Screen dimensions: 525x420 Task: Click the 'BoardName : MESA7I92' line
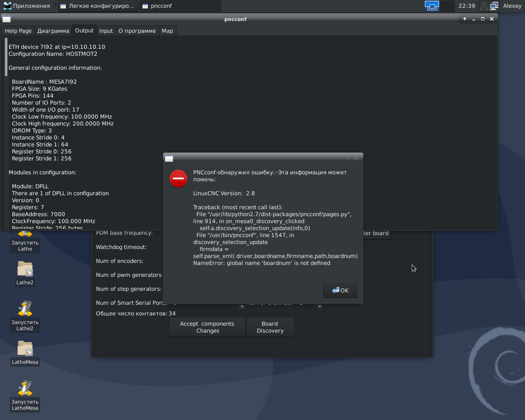point(44,82)
